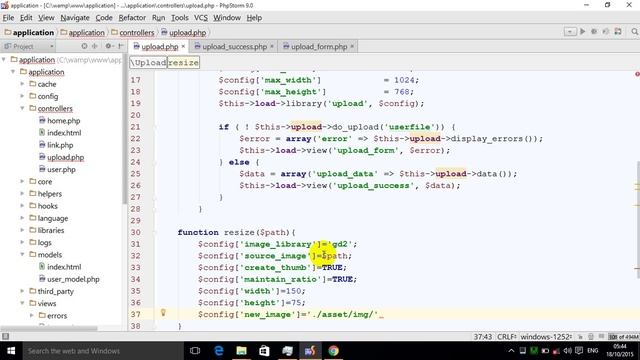Open the File menu
The width and height of the screenshot is (640, 360).
point(8,18)
